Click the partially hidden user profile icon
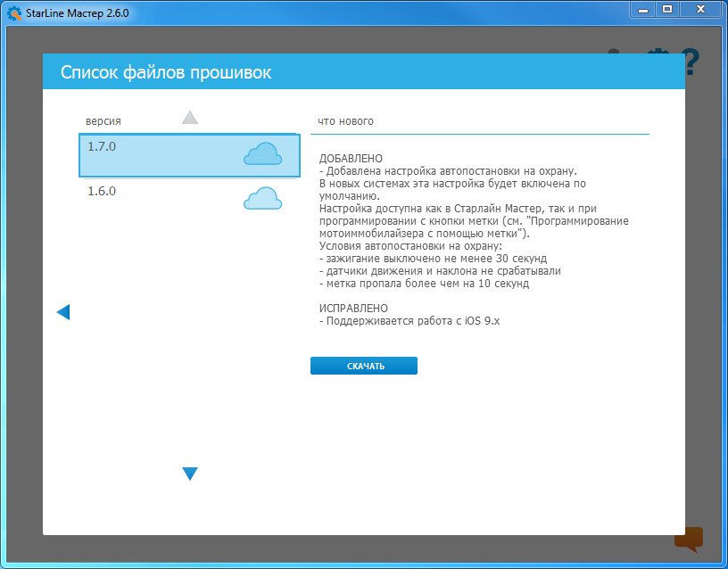Screen dimensions: 728x569 pos(614,55)
